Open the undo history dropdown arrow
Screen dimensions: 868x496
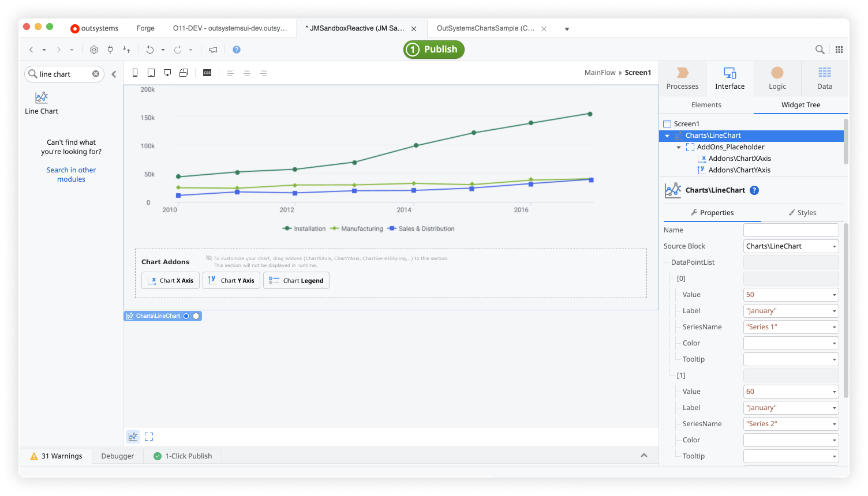pyautogui.click(x=162, y=50)
